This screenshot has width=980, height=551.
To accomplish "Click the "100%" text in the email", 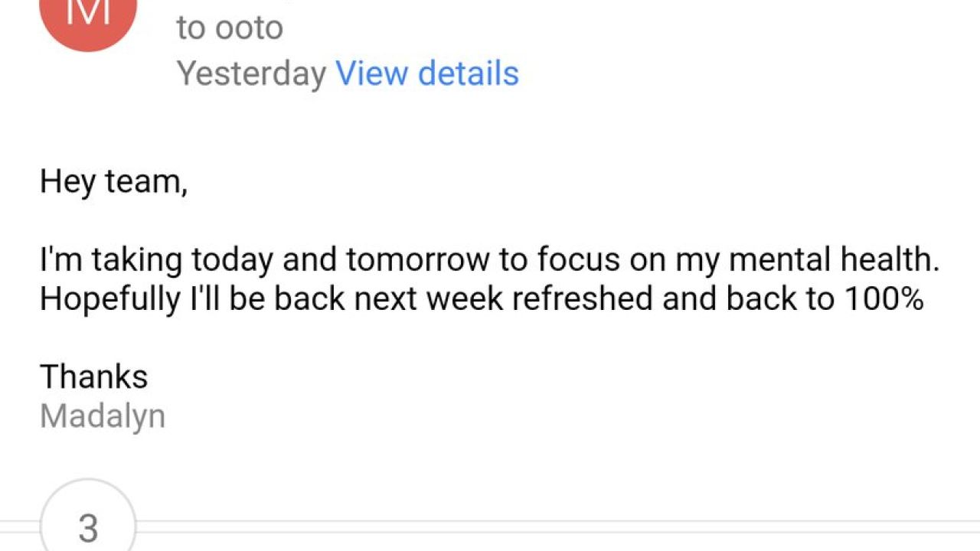I will 884,299.
